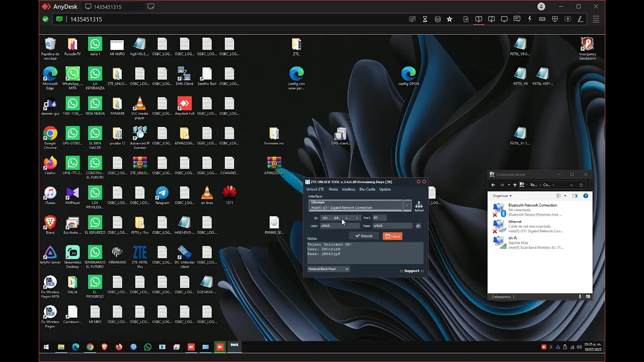644x362 pixels.
Task: Click the Telnet Unlocked OK status text
Action: [330, 244]
